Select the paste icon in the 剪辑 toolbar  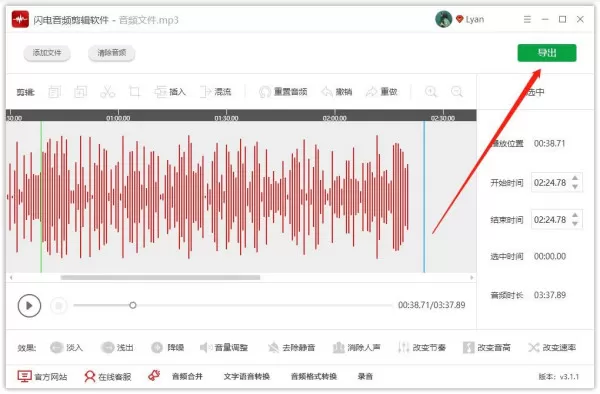(x=81, y=92)
